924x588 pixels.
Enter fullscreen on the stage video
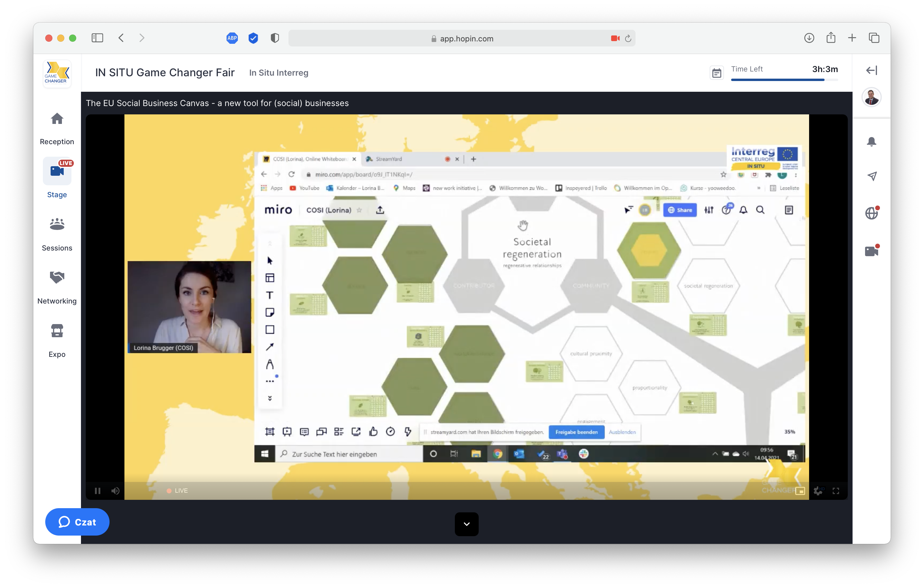(x=836, y=491)
